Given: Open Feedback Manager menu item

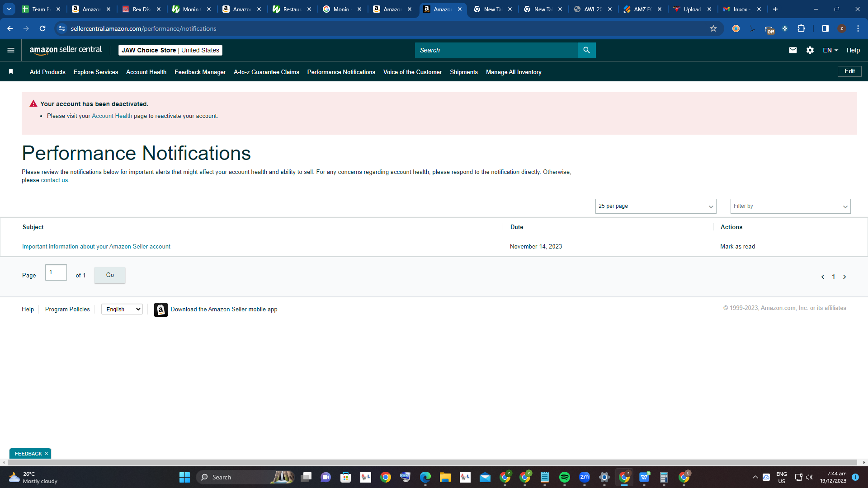Looking at the screenshot, I should (x=200, y=72).
